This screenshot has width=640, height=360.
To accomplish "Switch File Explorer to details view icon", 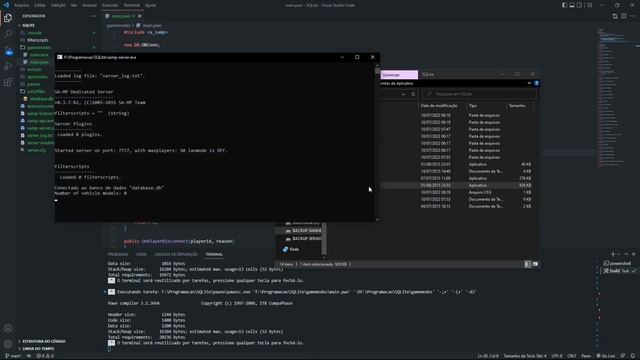I will [527, 264].
